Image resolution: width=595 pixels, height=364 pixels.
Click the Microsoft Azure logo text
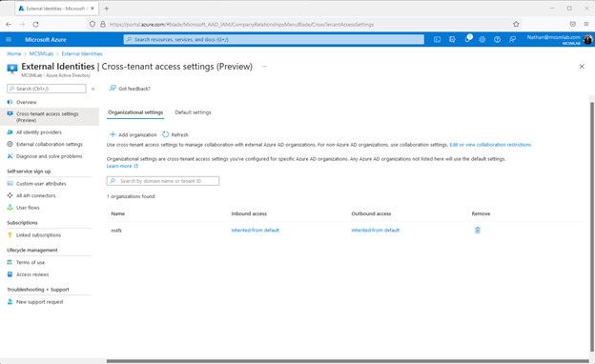[46, 39]
